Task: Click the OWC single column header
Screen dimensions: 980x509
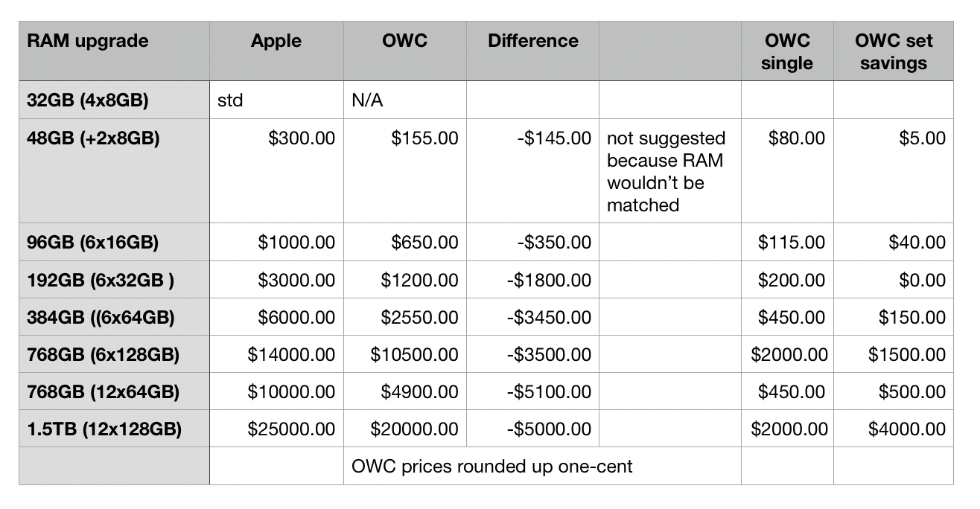Action: (x=787, y=51)
